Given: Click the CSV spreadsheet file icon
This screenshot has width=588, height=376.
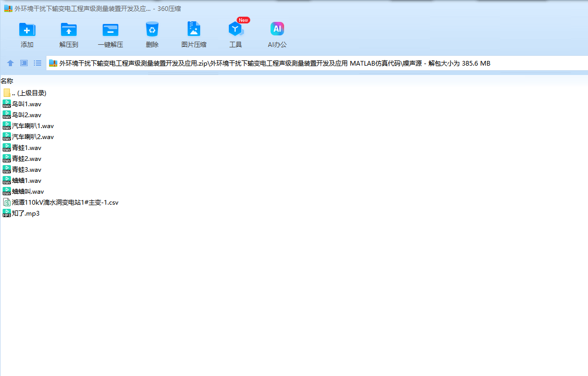Looking at the screenshot, I should coord(7,202).
